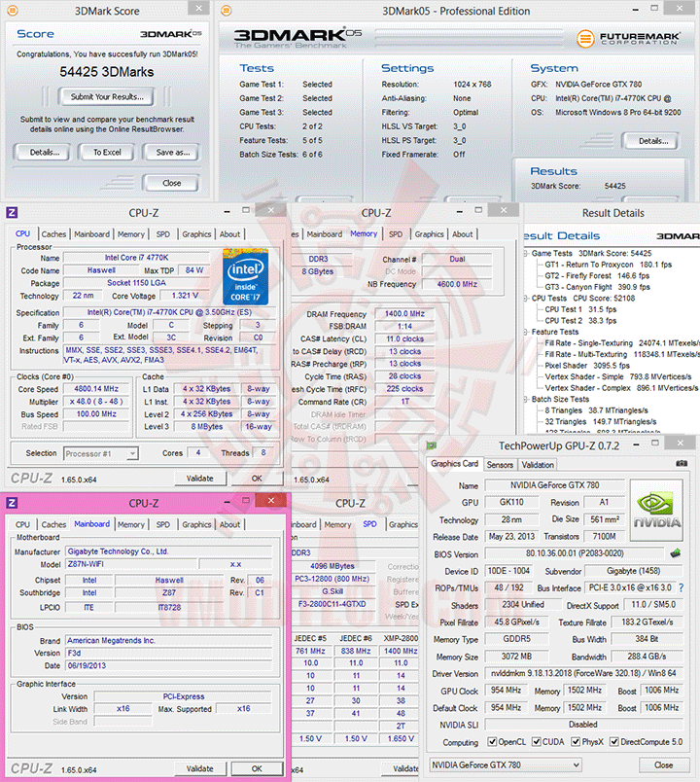Open Graphics tab in the Mainboard CPU-Z window

tap(196, 524)
